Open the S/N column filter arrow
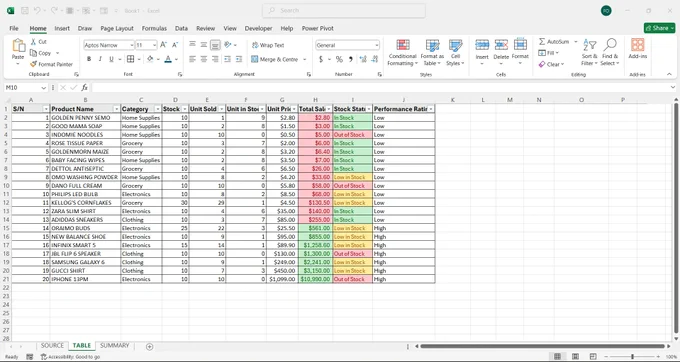This screenshot has width=680, height=362. (46, 109)
